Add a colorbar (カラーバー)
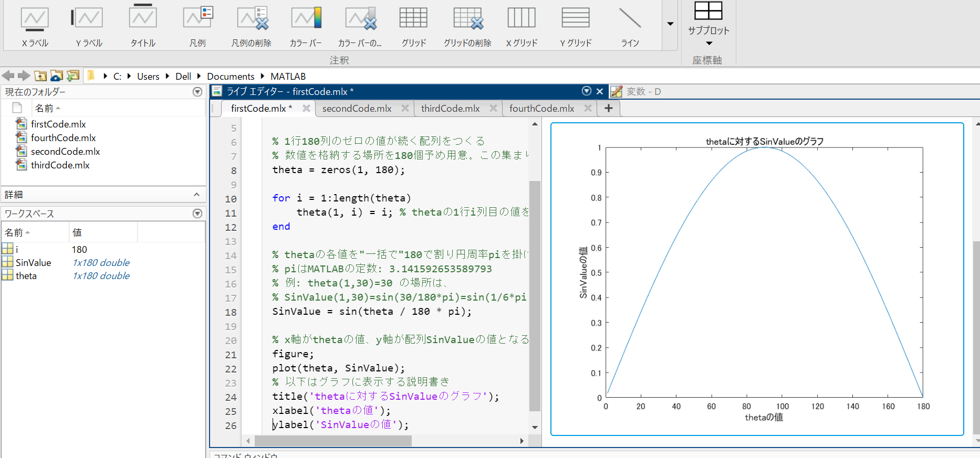The width and height of the screenshot is (980, 458). (x=306, y=26)
